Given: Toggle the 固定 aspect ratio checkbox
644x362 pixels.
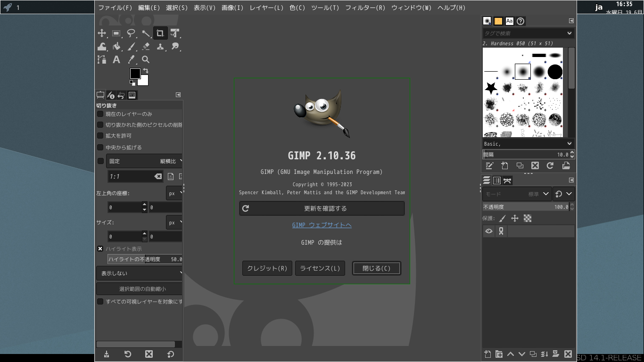Looking at the screenshot, I should (100, 161).
